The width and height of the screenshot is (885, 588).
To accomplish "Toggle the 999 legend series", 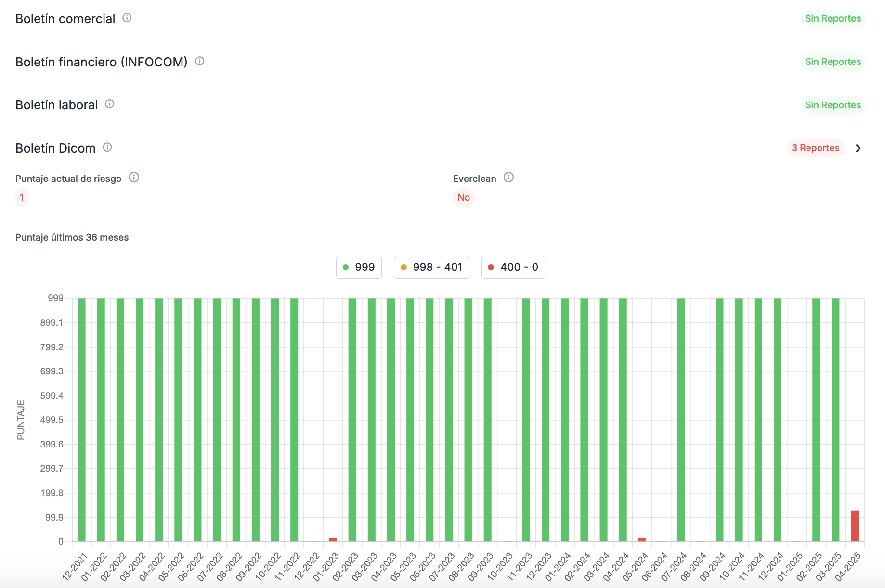I will tap(359, 267).
